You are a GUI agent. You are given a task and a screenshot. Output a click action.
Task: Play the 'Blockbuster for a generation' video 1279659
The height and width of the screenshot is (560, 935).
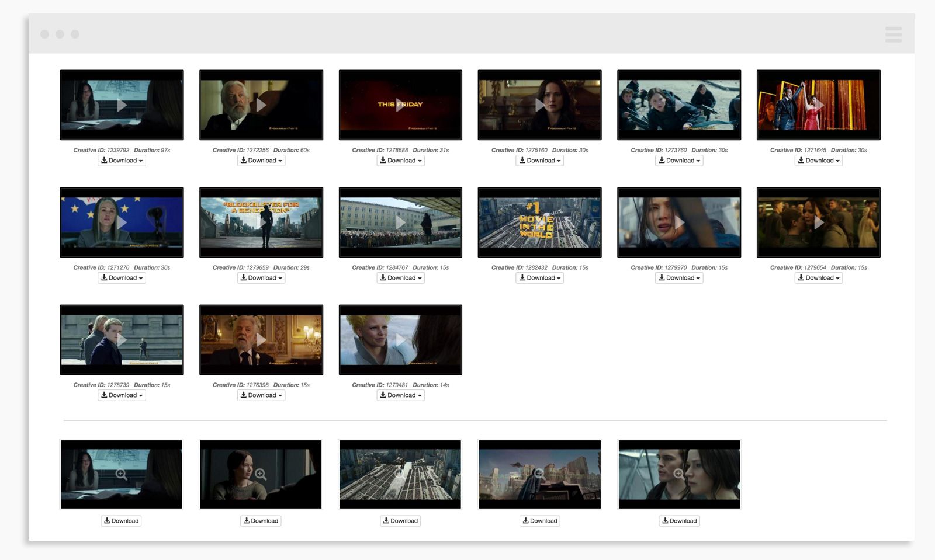261,222
